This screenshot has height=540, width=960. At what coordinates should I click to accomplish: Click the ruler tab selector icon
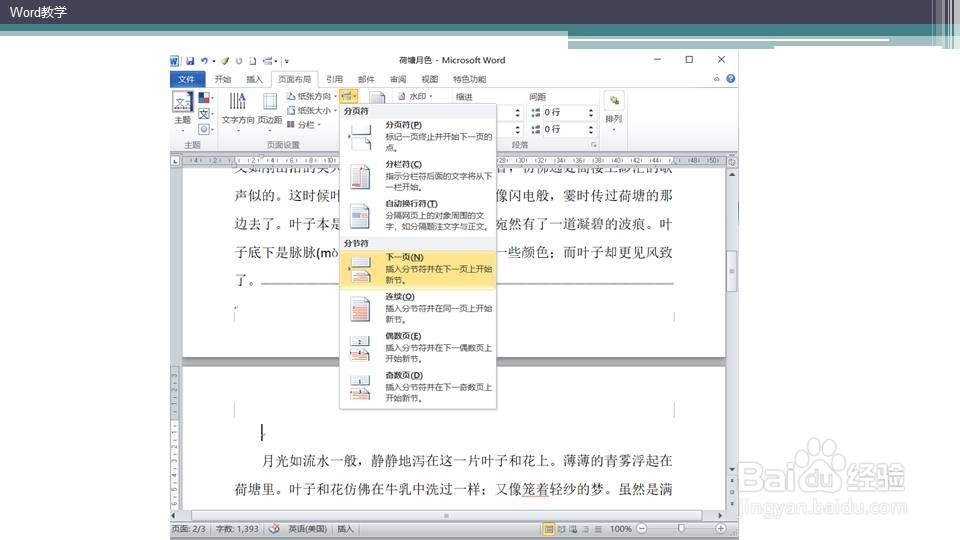coord(175,160)
